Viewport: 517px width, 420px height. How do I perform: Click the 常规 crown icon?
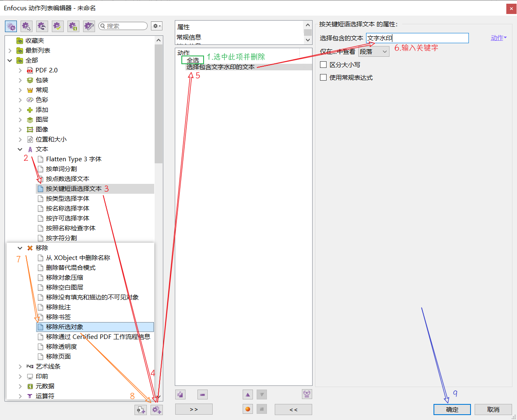(x=30, y=90)
